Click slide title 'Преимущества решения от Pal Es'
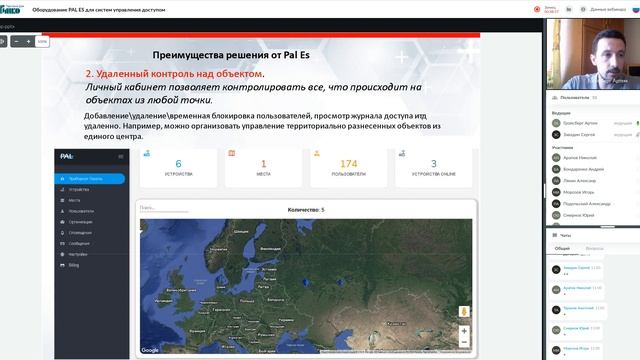This screenshot has height=360, width=640. click(x=231, y=55)
